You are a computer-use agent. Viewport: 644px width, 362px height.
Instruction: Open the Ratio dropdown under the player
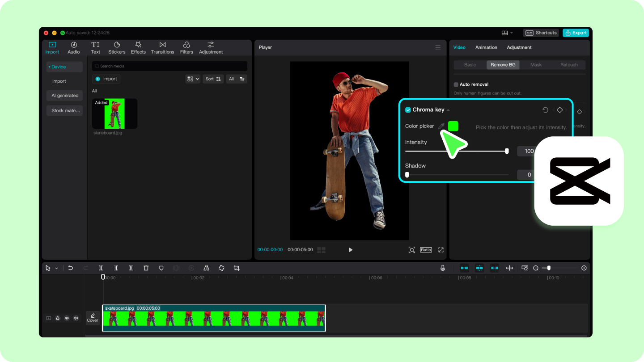click(425, 250)
